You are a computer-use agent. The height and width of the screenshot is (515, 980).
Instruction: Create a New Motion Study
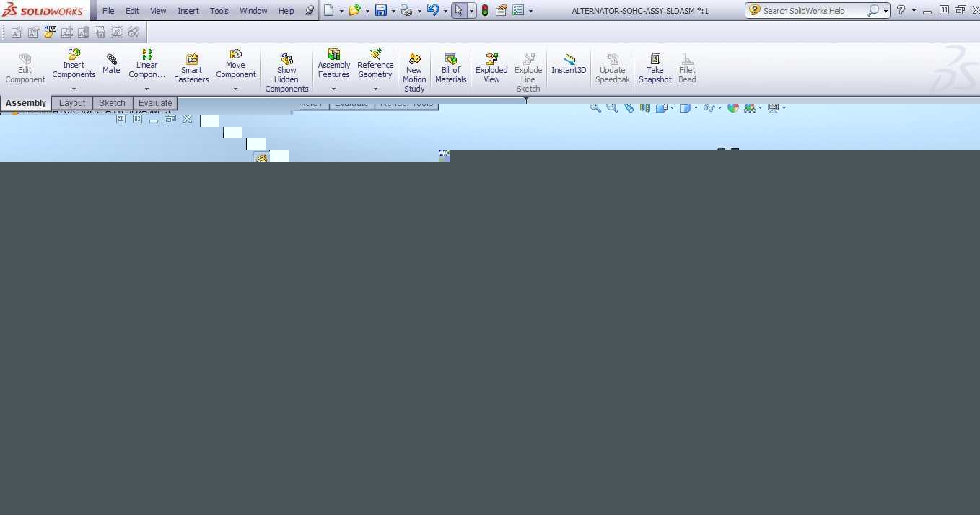414,73
